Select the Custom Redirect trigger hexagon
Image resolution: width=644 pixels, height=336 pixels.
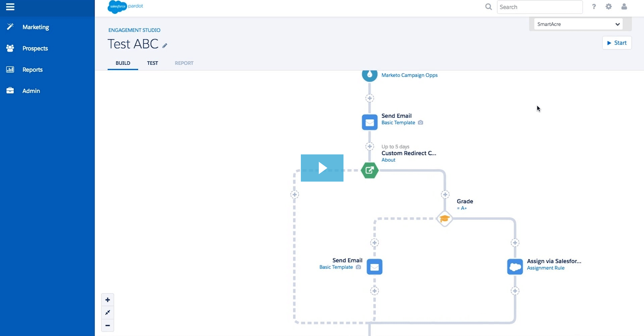pyautogui.click(x=370, y=171)
